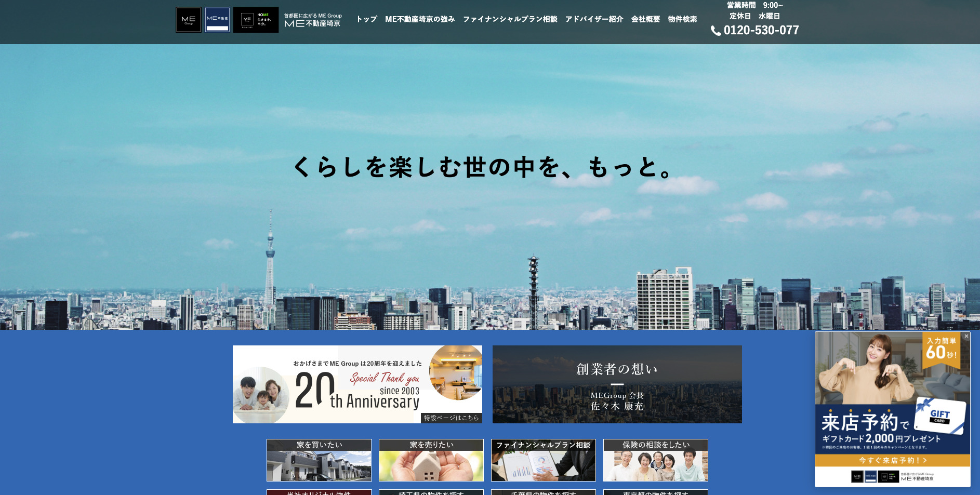The image size is (980, 495).
Task: Open the 会社概要 navigation item
Action: (645, 19)
